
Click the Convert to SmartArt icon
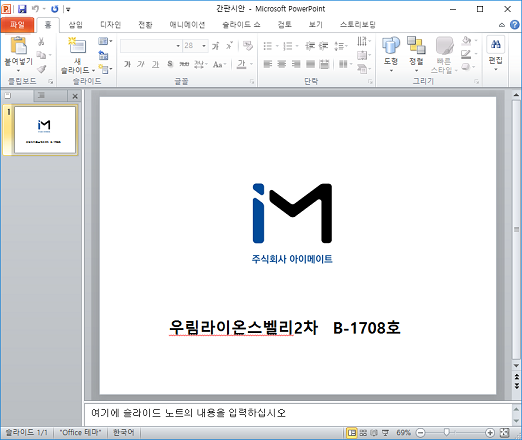tap(362, 69)
